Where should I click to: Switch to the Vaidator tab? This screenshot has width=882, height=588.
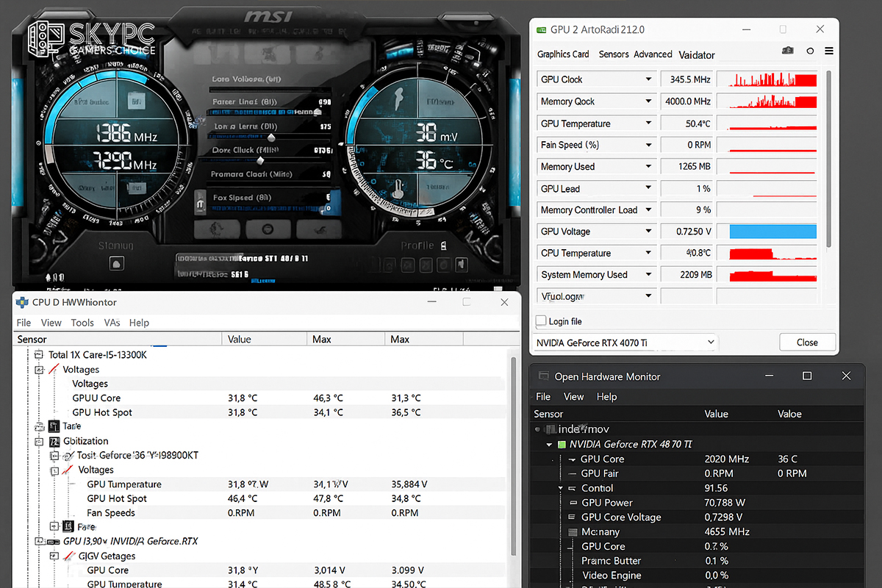(x=697, y=55)
